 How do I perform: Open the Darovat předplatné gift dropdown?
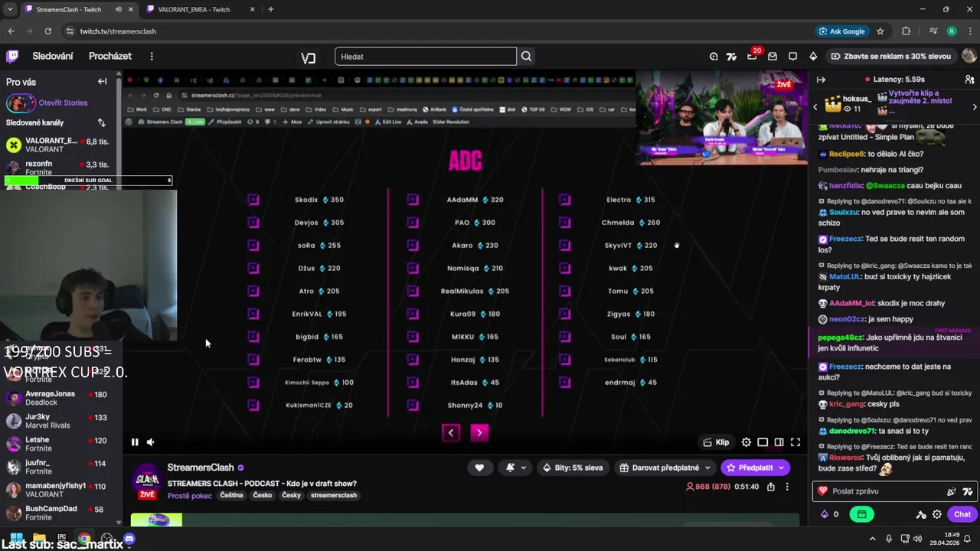coord(665,468)
